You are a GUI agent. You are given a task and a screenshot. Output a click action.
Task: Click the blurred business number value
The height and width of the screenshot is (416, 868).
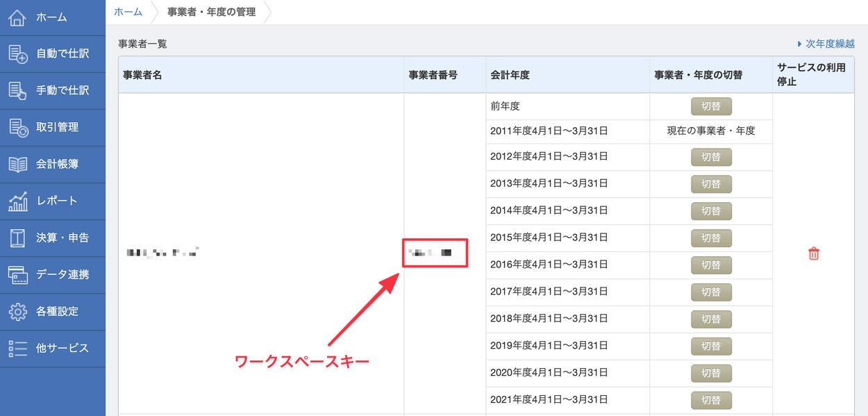pos(431,253)
